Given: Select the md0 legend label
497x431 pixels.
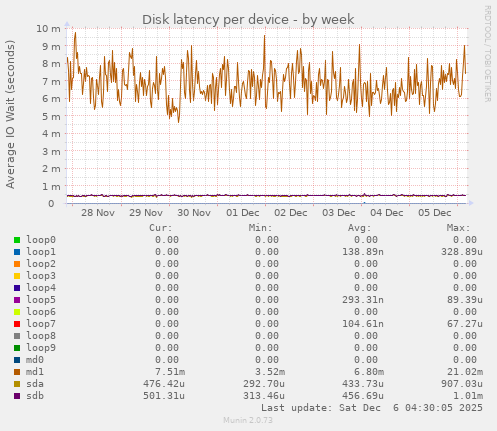Looking at the screenshot, I should [x=35, y=360].
